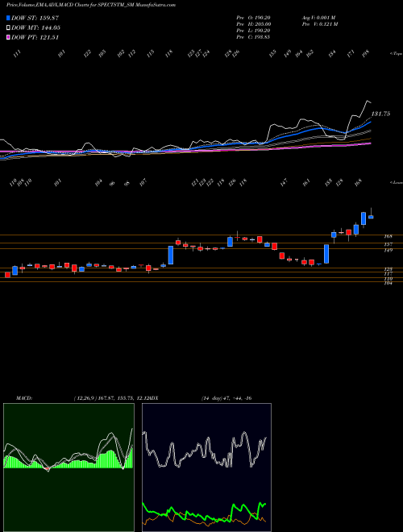Click the 157 price level label
This screenshot has height=532, width=403.
click(x=388, y=244)
